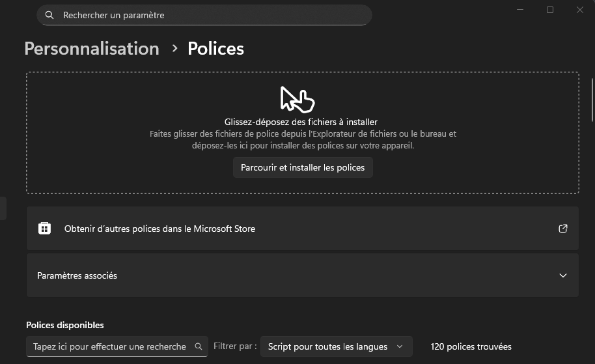The image size is (595, 364).
Task: Go back to the Personnalisation breadcrumb
Action: pyautogui.click(x=92, y=49)
